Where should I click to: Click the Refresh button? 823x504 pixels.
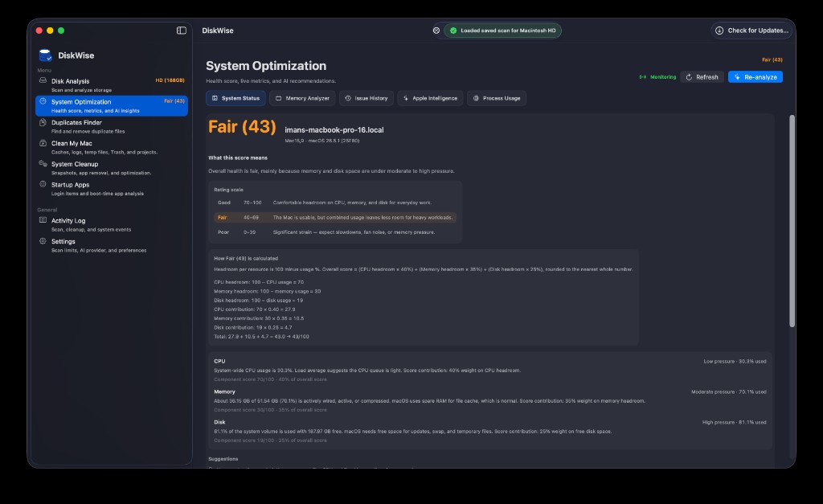(702, 76)
